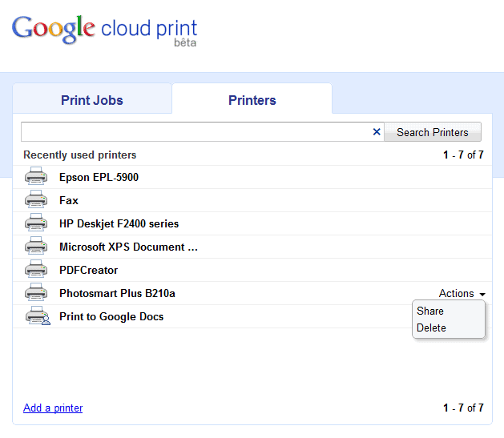Image resolution: width=504 pixels, height=438 pixels.
Task: Click the Fax printer icon
Action: pyautogui.click(x=36, y=199)
